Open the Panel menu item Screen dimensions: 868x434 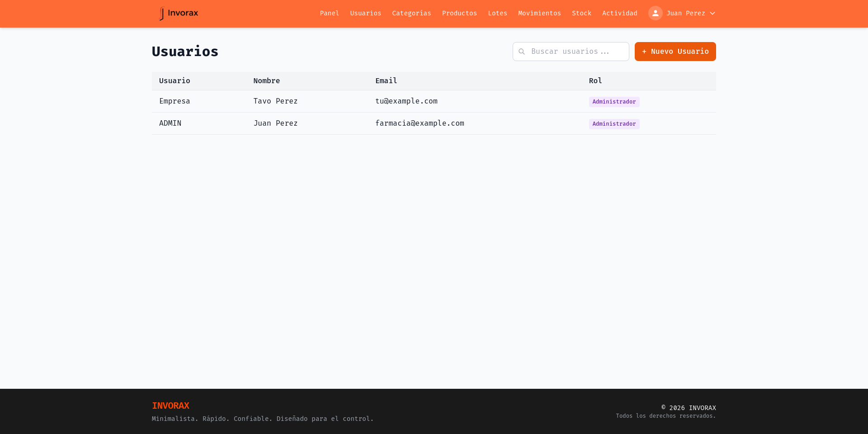point(329,13)
